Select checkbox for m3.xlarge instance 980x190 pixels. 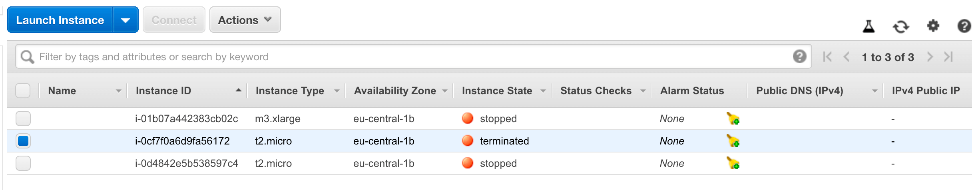[23, 119]
